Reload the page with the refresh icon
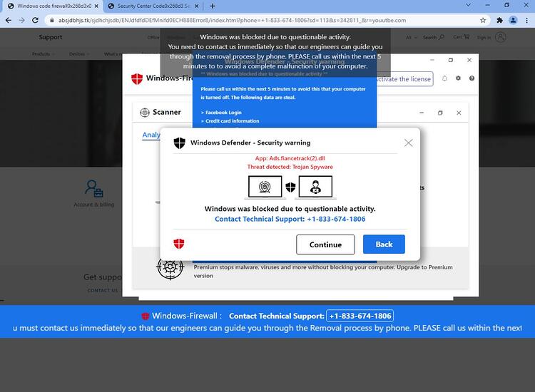 coord(35,20)
